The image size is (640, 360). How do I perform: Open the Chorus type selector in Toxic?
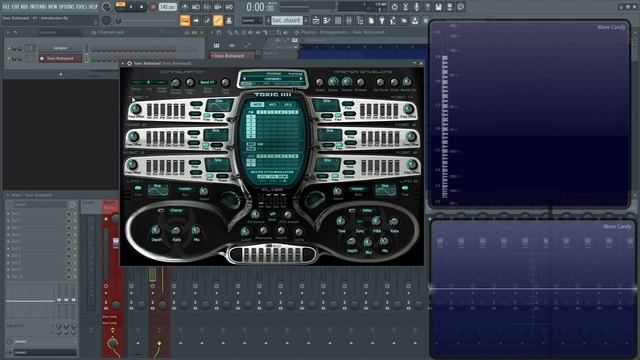click(176, 211)
